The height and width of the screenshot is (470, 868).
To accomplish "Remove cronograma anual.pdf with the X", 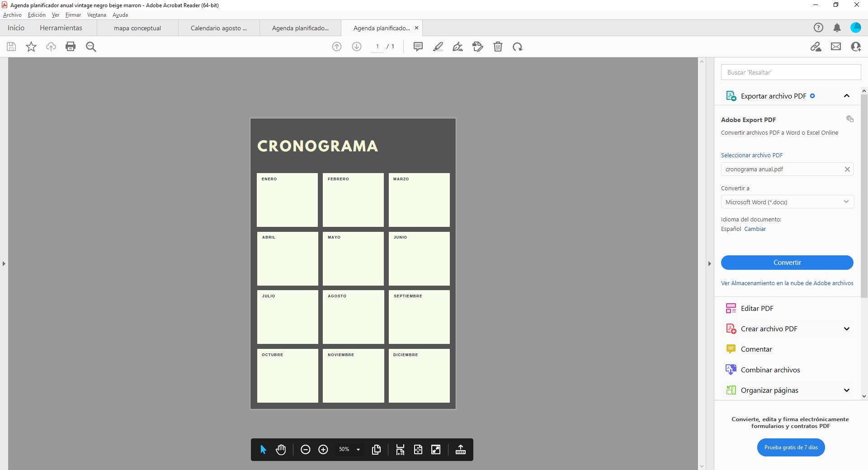I will pyautogui.click(x=847, y=169).
